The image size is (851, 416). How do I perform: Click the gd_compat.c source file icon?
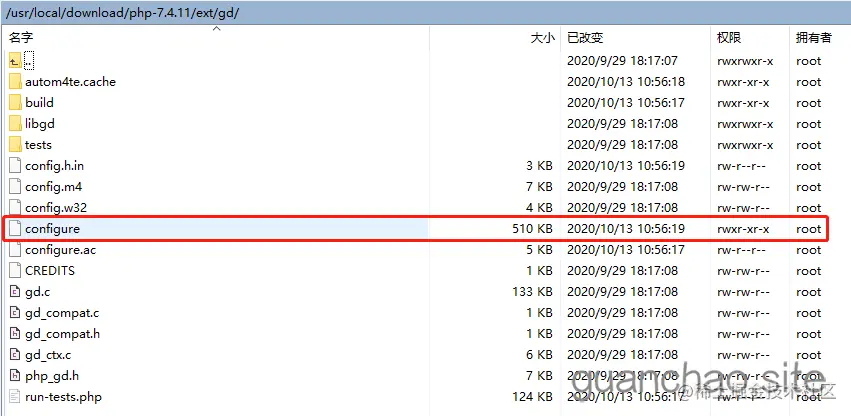click(x=15, y=313)
